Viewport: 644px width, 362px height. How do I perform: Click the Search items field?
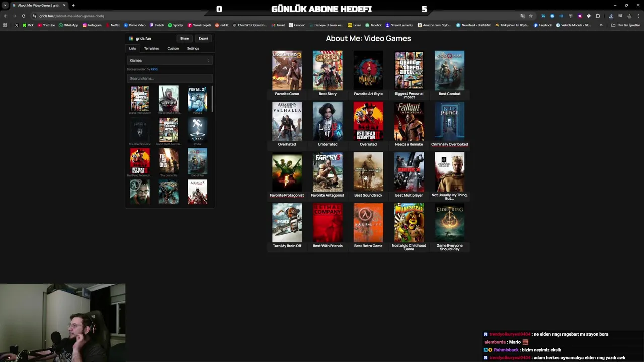pos(170,78)
